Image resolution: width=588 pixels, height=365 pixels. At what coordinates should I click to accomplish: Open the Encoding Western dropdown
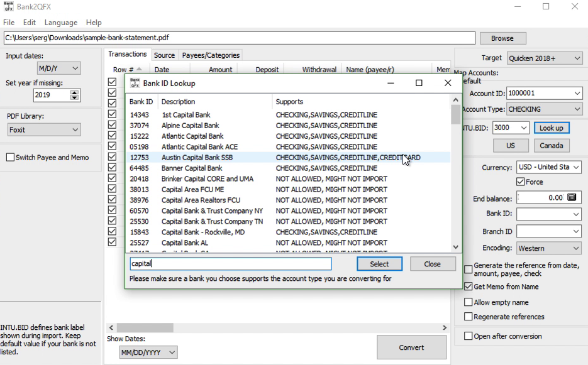549,248
